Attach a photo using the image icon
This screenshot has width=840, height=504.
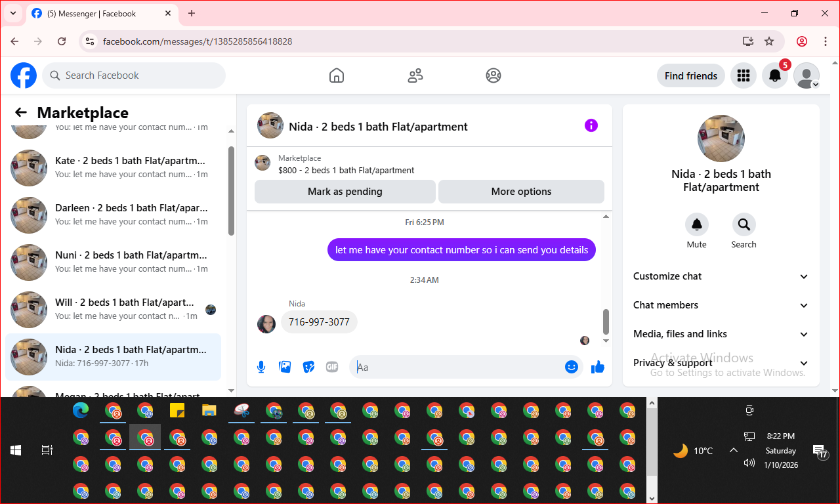(285, 367)
